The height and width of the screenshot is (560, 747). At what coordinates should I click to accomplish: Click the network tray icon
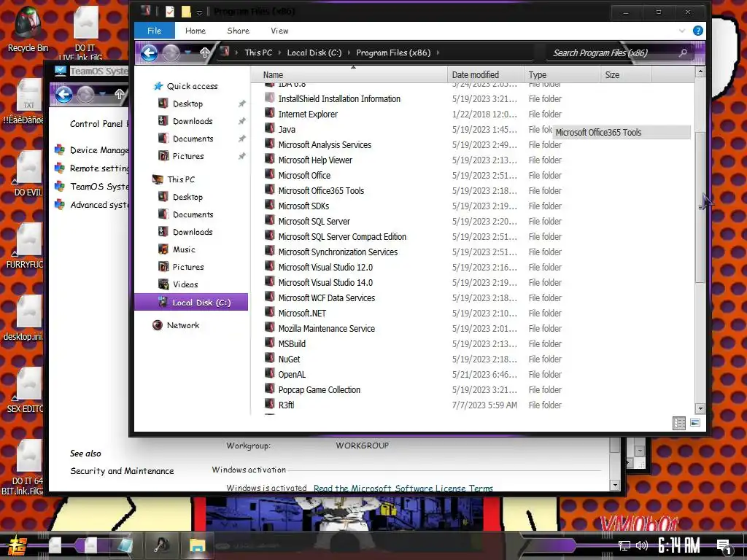tap(624, 545)
